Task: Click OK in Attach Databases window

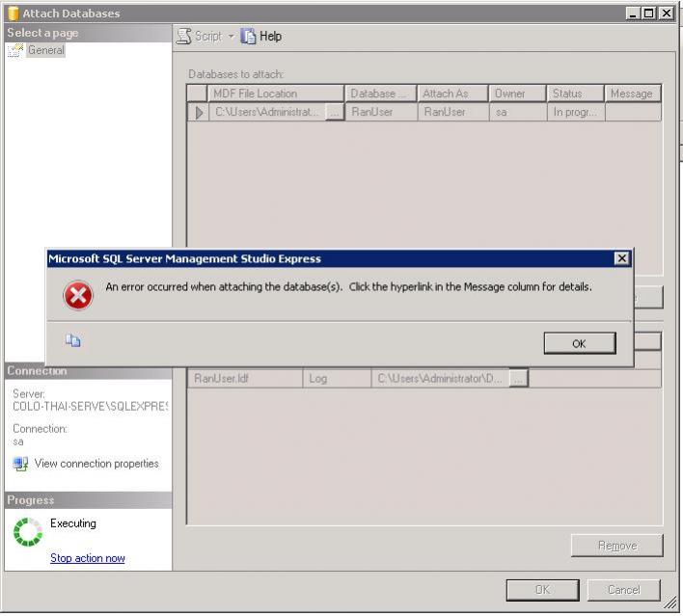Action: click(543, 590)
